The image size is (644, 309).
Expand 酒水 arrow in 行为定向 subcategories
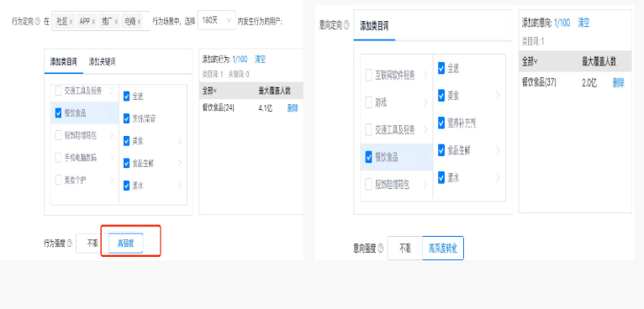pos(179,186)
